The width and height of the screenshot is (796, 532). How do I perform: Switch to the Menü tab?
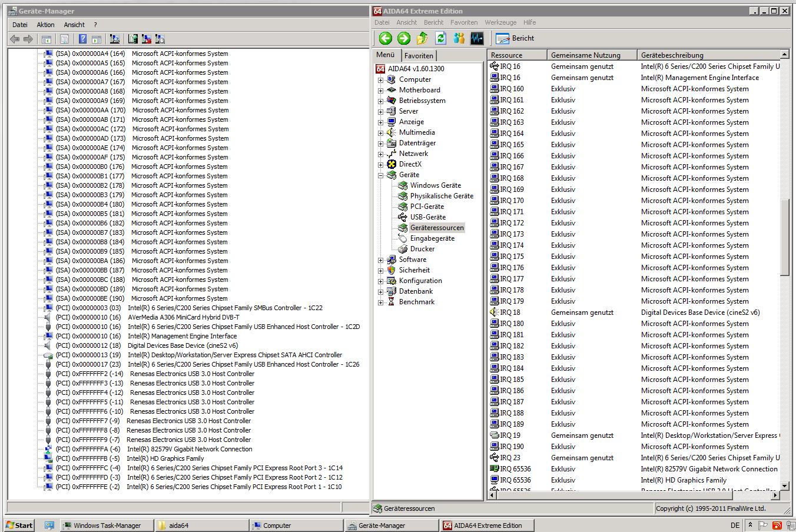pyautogui.click(x=386, y=55)
